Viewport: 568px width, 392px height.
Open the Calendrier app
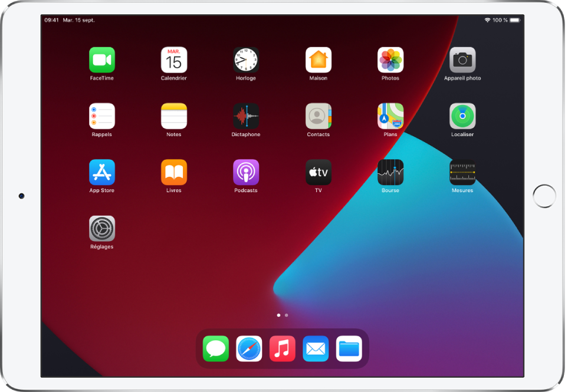[174, 60]
